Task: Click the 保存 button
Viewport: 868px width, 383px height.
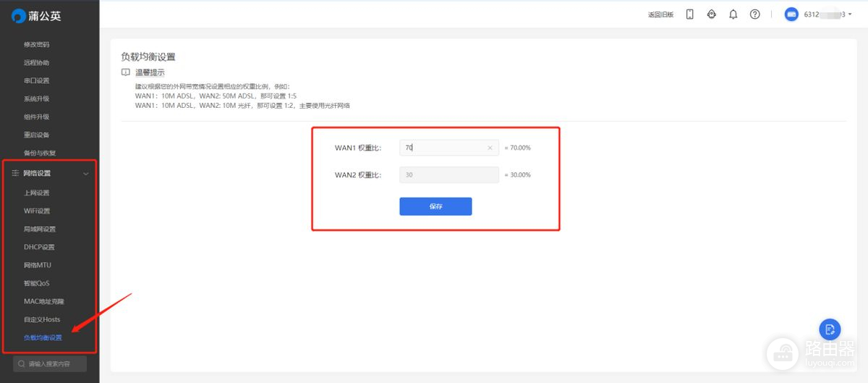Action: click(x=435, y=206)
